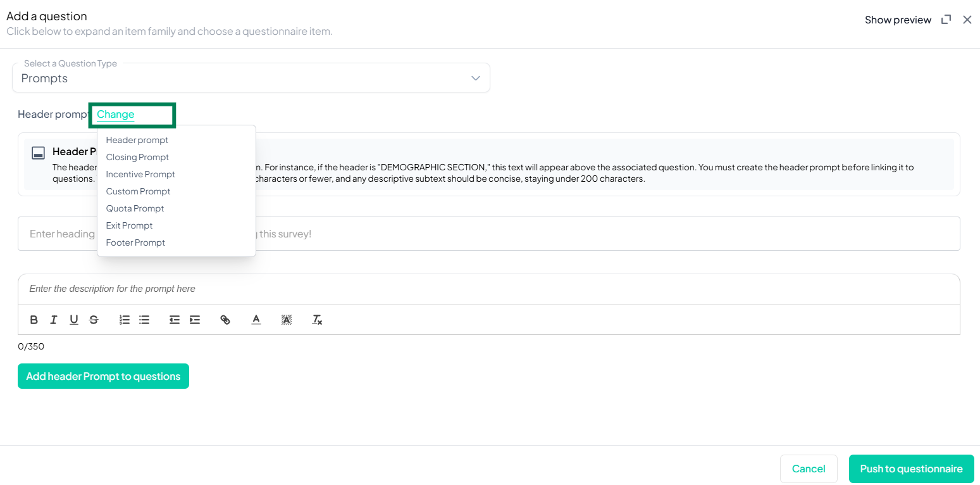Underline the prompt description text
Viewport: 980px width, 485px height.
[74, 320]
